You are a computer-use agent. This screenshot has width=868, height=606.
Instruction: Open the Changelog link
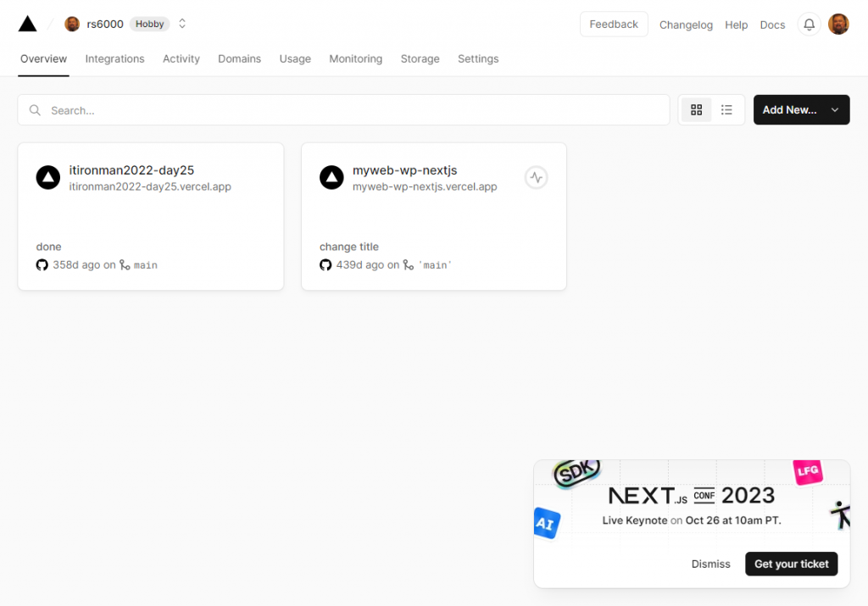686,25
